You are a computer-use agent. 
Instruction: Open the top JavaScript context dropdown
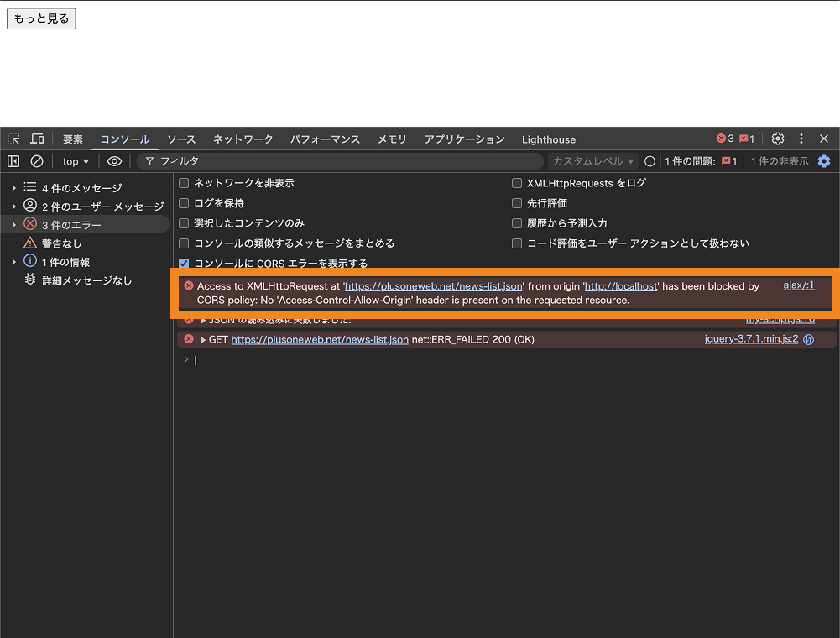coord(76,161)
